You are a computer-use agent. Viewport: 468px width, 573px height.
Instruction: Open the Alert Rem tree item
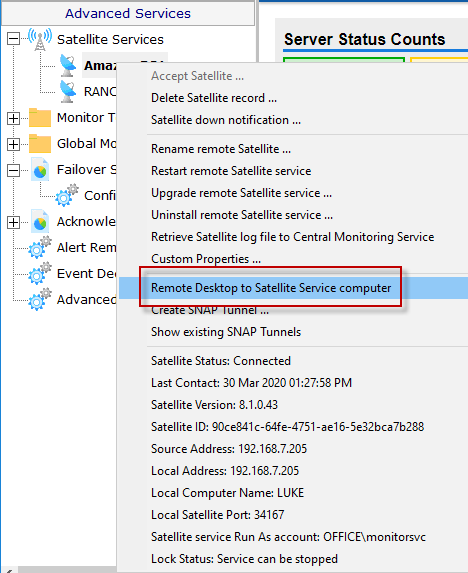[x=87, y=247]
